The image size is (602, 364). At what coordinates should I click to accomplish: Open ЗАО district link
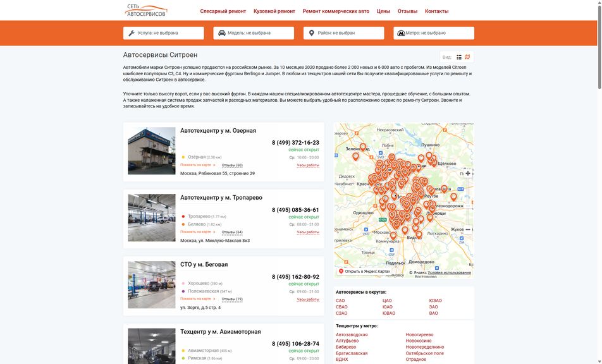click(433, 307)
